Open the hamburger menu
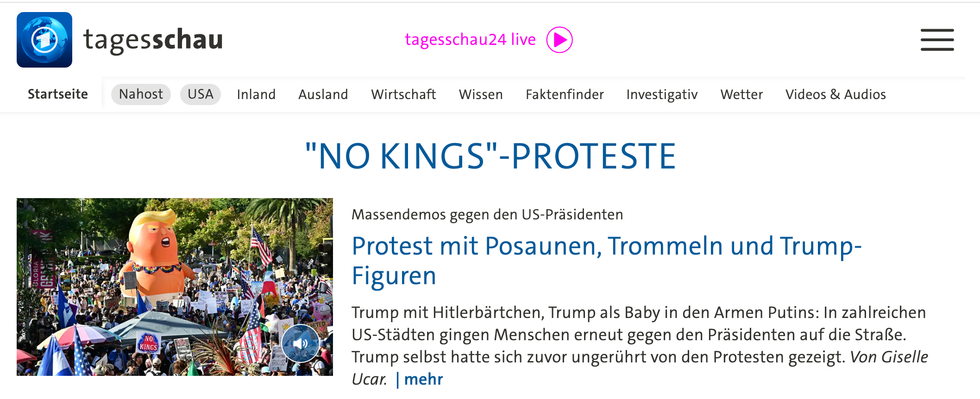This screenshot has width=980, height=399. coord(937,40)
